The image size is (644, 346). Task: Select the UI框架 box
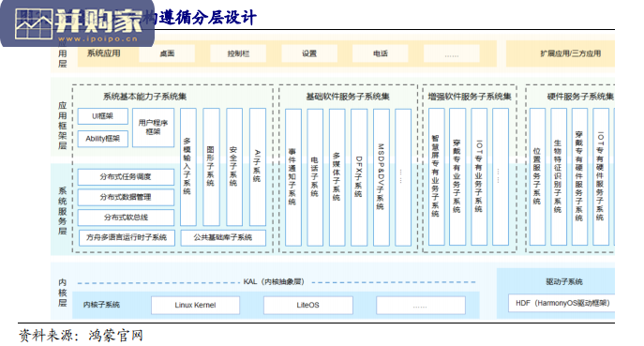[x=103, y=116]
